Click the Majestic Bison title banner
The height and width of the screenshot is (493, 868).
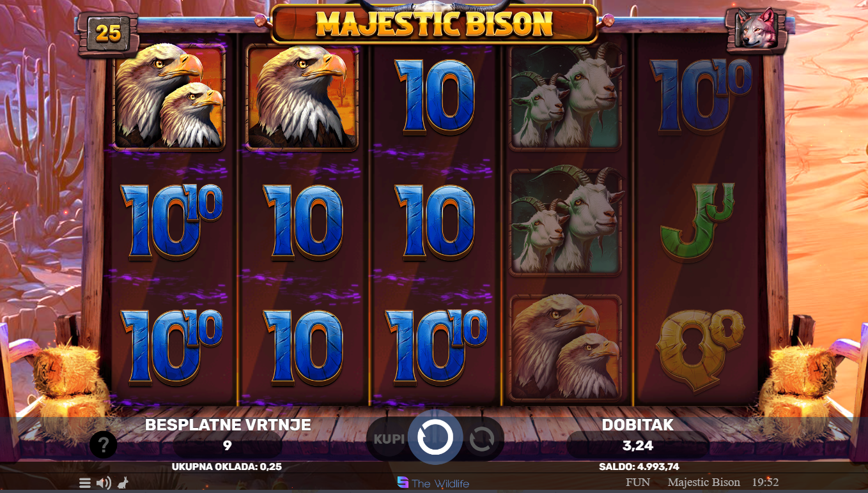434,24
